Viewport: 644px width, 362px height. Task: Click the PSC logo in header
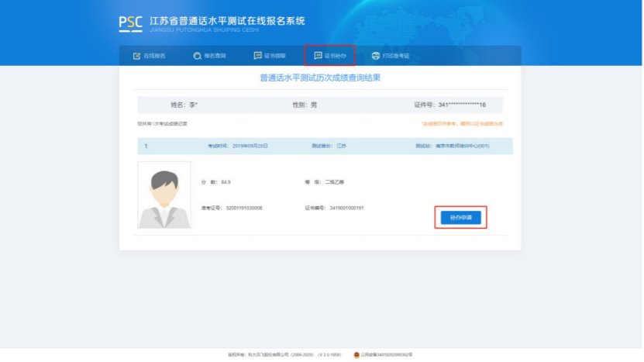click(x=131, y=23)
